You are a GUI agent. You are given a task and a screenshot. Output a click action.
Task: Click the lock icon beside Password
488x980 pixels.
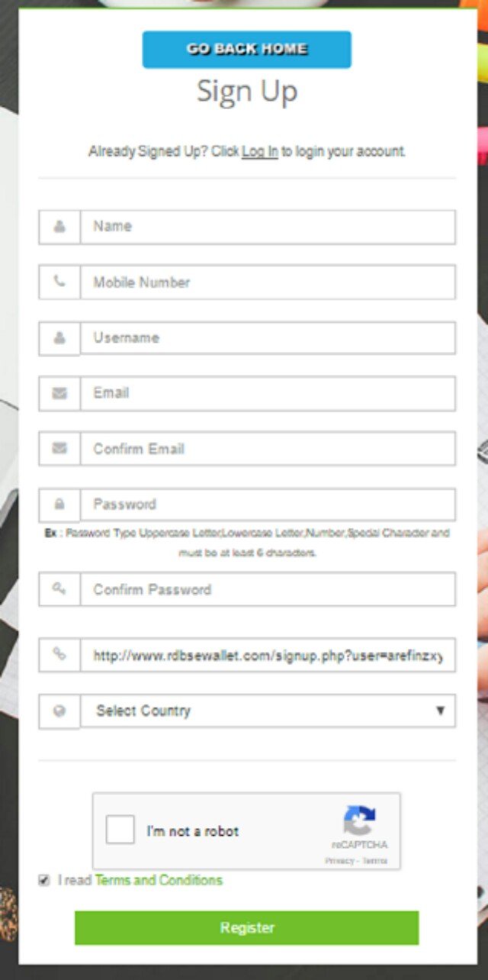59,505
